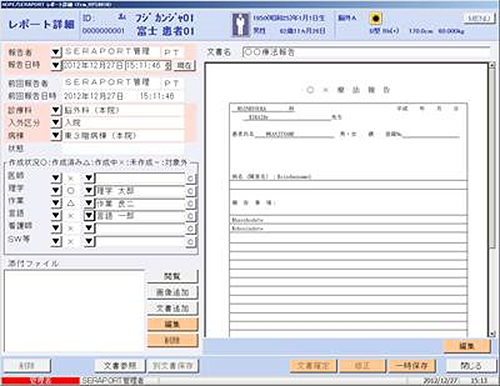Viewport: 500px width, 386px height.
Task: Click the 画像追加 add image button
Action: (173, 292)
